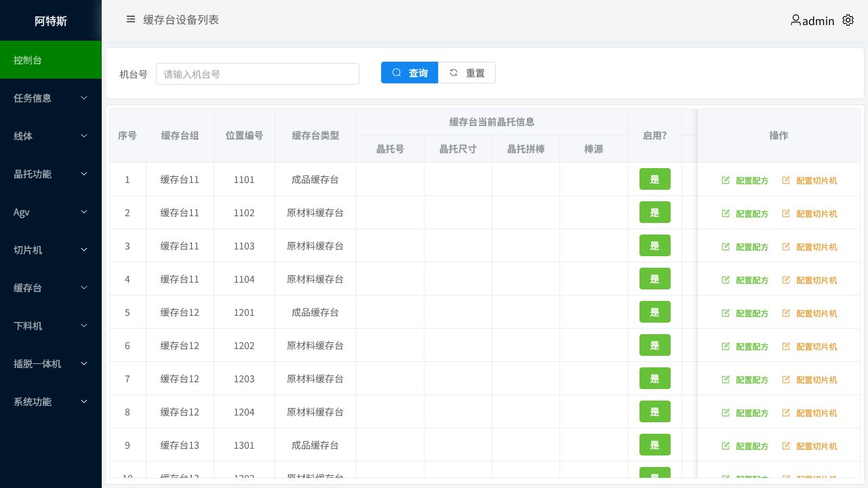Click edit icon for 配置切片机 in row 1202
868x488 pixels.
[786, 346]
